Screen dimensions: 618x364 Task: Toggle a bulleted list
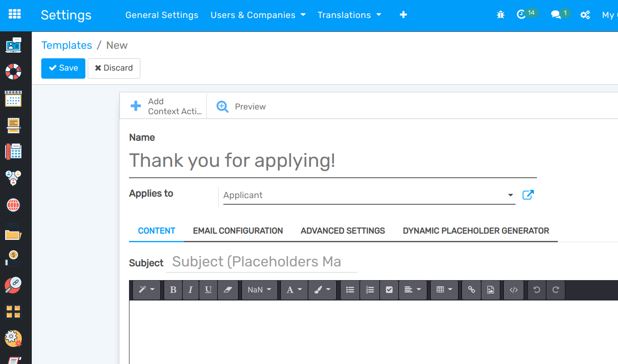(350, 290)
